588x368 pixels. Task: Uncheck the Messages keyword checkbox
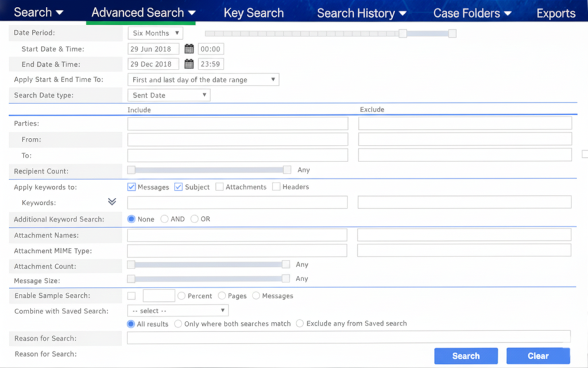pyautogui.click(x=131, y=187)
